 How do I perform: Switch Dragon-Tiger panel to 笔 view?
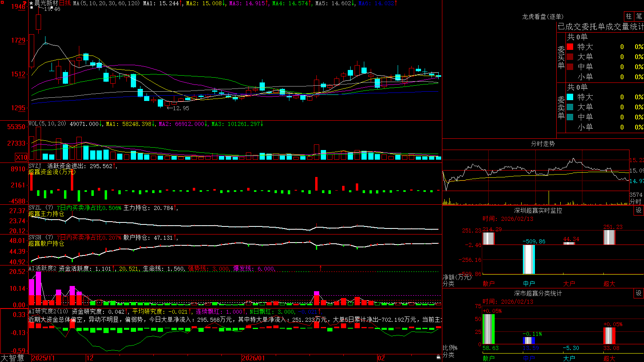click(x=639, y=16)
